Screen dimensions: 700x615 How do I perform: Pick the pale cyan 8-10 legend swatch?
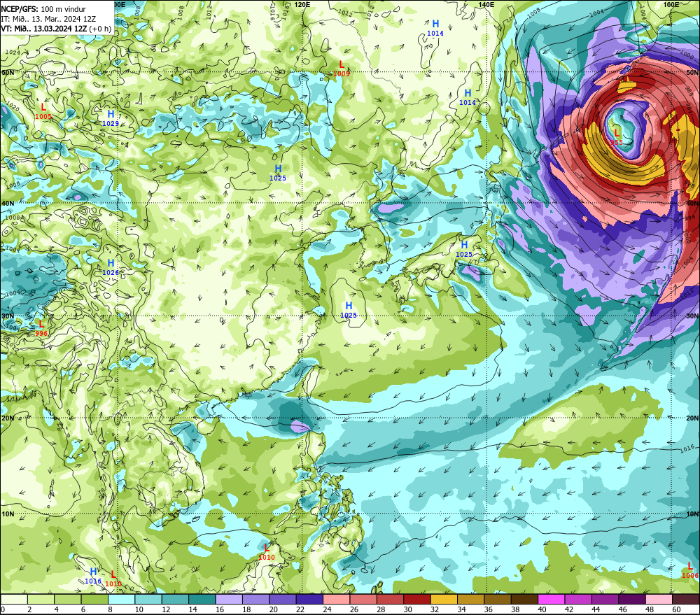[x=121, y=599]
